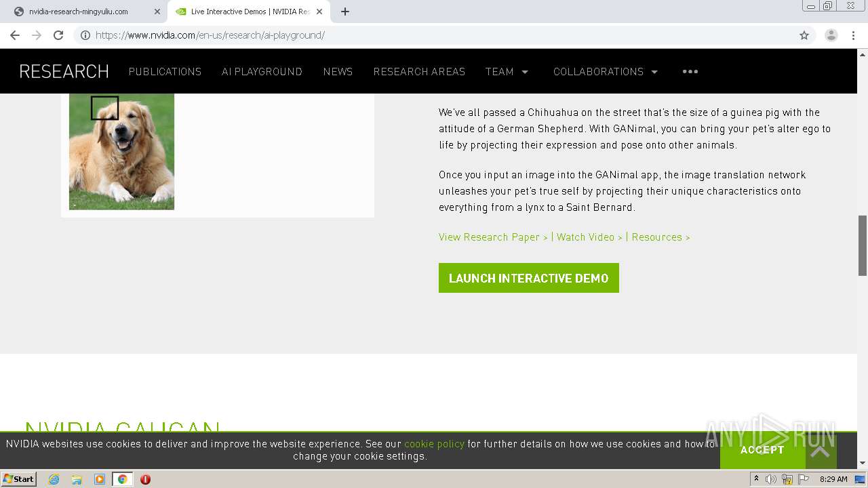Open PUBLICATIONS in the nav bar

[x=165, y=71]
